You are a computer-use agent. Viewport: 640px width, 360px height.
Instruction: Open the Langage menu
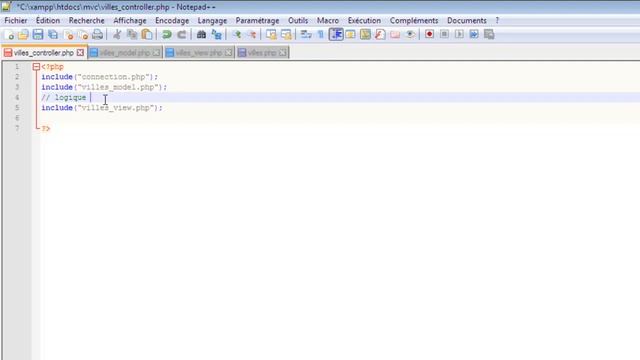click(x=212, y=20)
